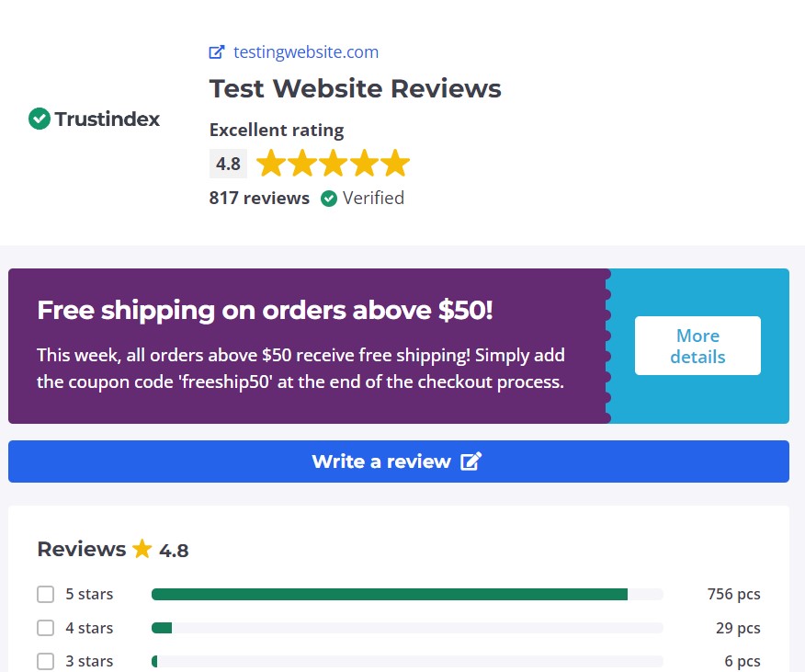The width and height of the screenshot is (805, 672).
Task: Click the 4 stars progress bar
Action: (x=406, y=628)
